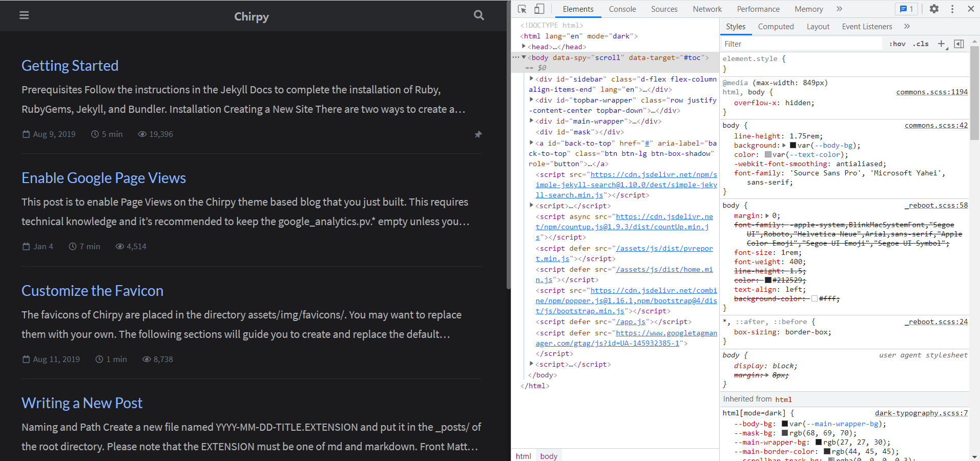The height and width of the screenshot is (461, 980).
Task: Expand the main-wrapper div node
Action: [x=532, y=121]
